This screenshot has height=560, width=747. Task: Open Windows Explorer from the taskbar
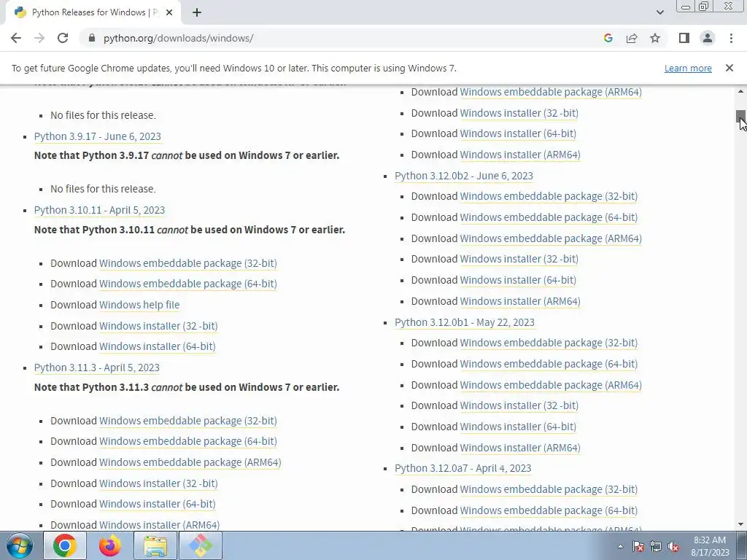coord(155,545)
